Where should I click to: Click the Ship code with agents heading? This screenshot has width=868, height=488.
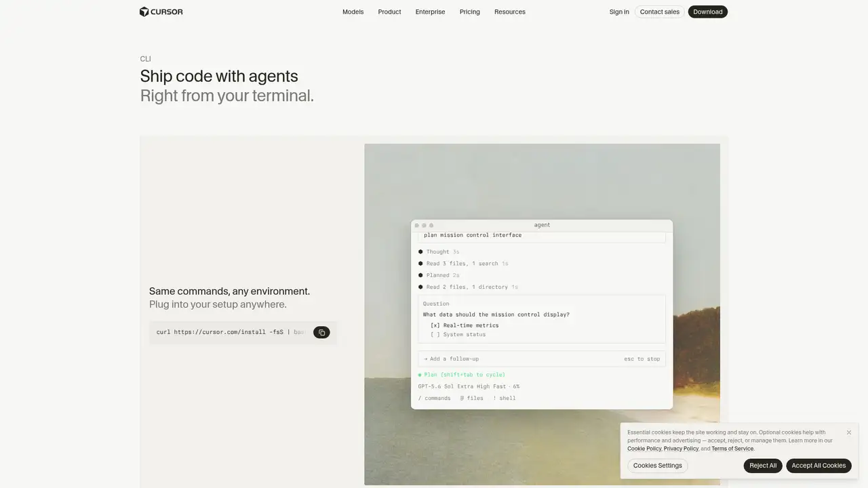coord(219,76)
